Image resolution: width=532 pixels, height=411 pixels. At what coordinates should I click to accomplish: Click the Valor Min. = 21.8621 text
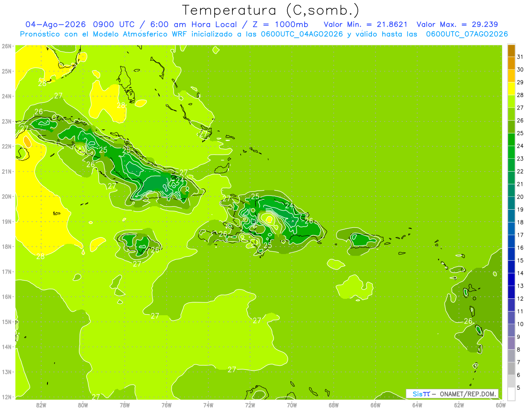[366, 24]
